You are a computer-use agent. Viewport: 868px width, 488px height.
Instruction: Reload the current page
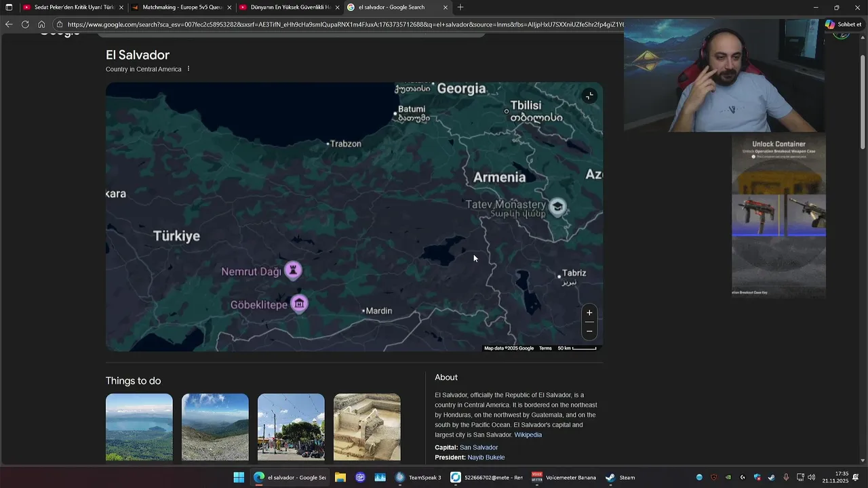tap(25, 24)
